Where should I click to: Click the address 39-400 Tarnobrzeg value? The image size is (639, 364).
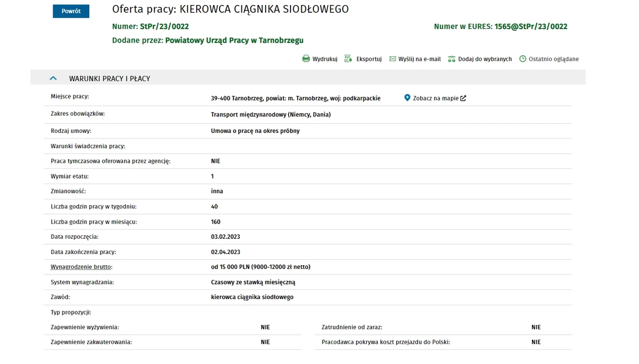tap(296, 98)
